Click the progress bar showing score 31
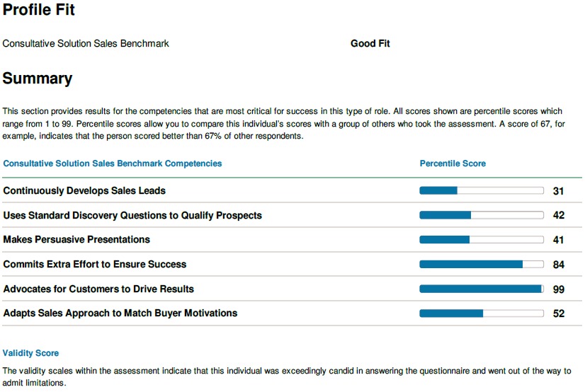 point(482,191)
